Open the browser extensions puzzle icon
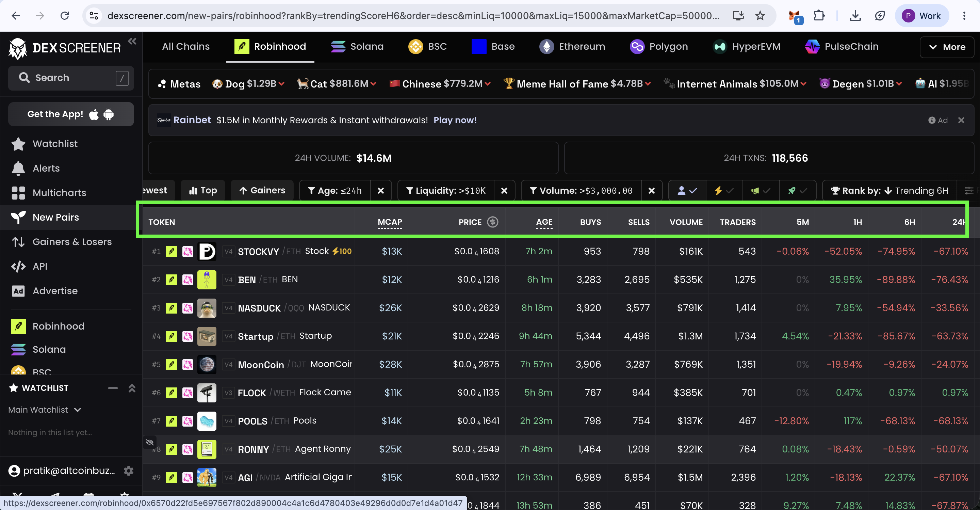Viewport: 980px width, 510px height. pyautogui.click(x=819, y=16)
